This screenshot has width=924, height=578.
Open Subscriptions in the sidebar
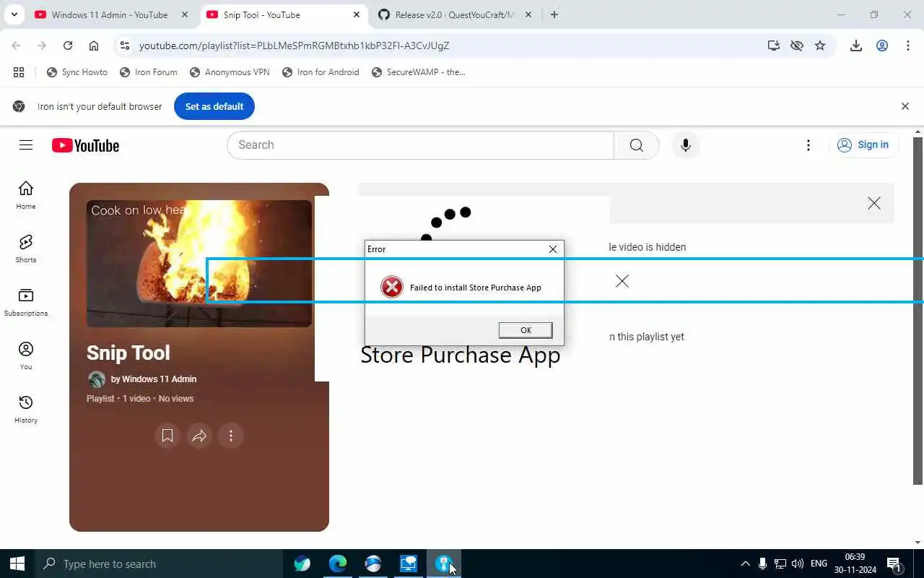pyautogui.click(x=26, y=302)
